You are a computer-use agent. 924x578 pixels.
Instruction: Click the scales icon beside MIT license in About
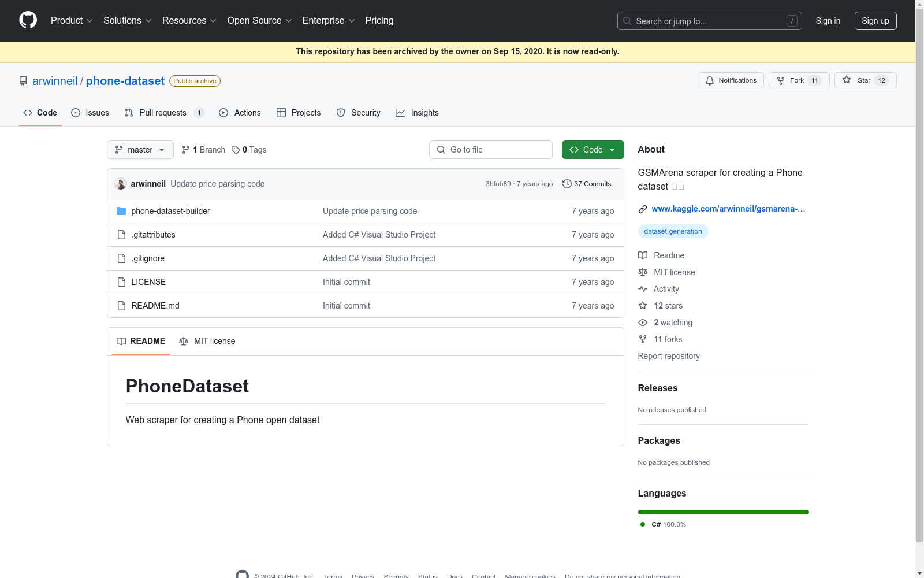(643, 272)
